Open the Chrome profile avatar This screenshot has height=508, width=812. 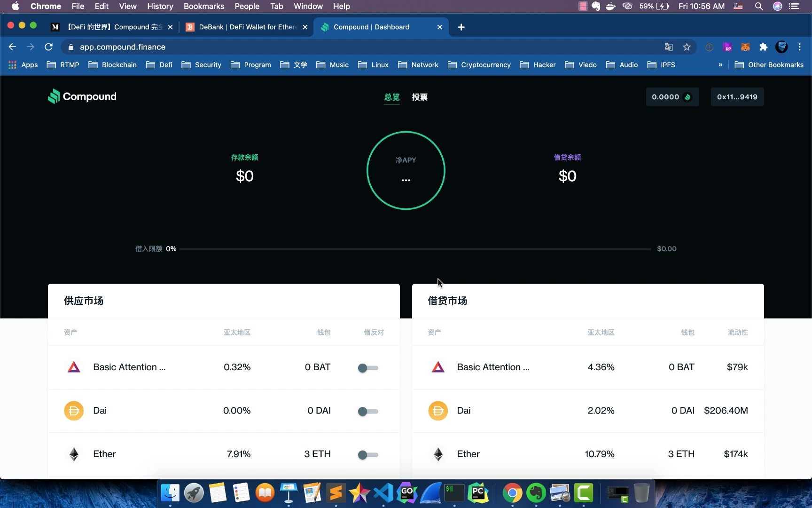coord(781,47)
